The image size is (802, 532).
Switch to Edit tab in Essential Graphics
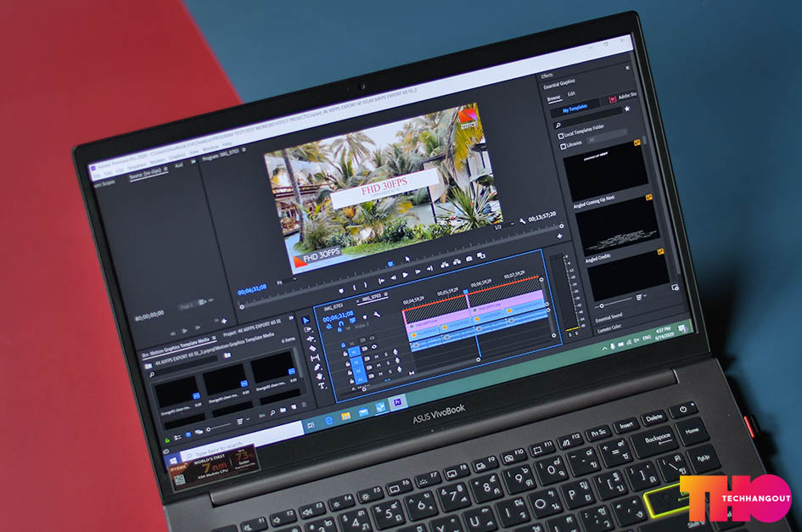[571, 93]
